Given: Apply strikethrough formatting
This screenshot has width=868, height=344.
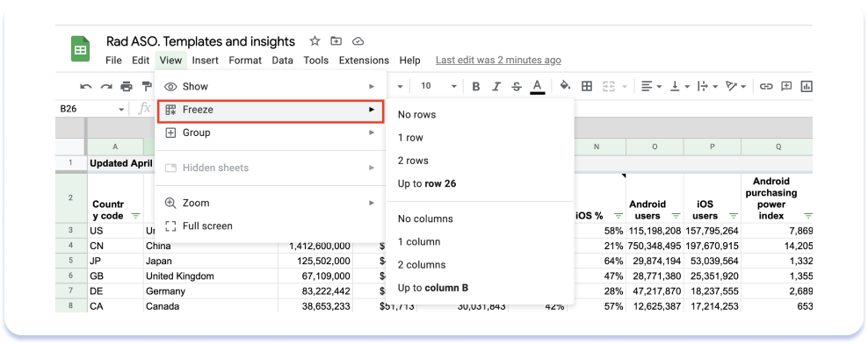Looking at the screenshot, I should (x=517, y=86).
